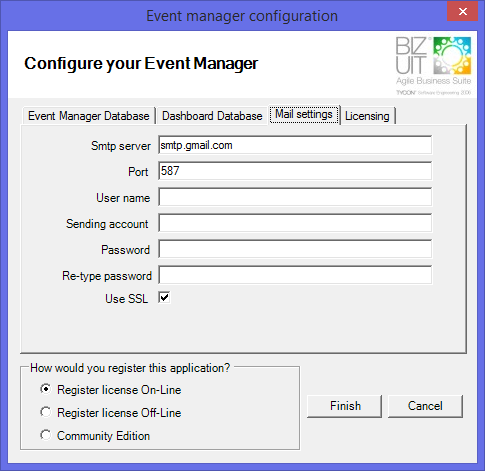Click the Event manager configuration title bar
Image resolution: width=485 pixels, height=471 pixels.
point(242,16)
